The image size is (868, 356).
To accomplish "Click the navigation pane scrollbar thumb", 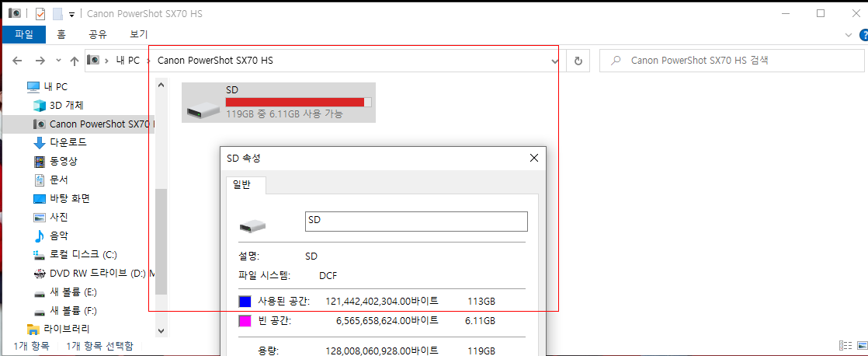I will [161, 241].
